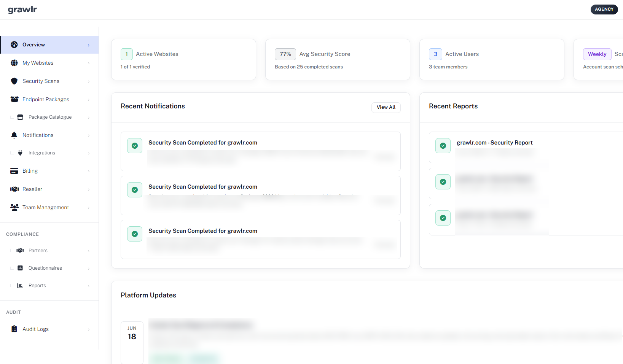Expand the Audit Logs chevron
Image resolution: width=623 pixels, height=364 pixels.
click(x=89, y=329)
